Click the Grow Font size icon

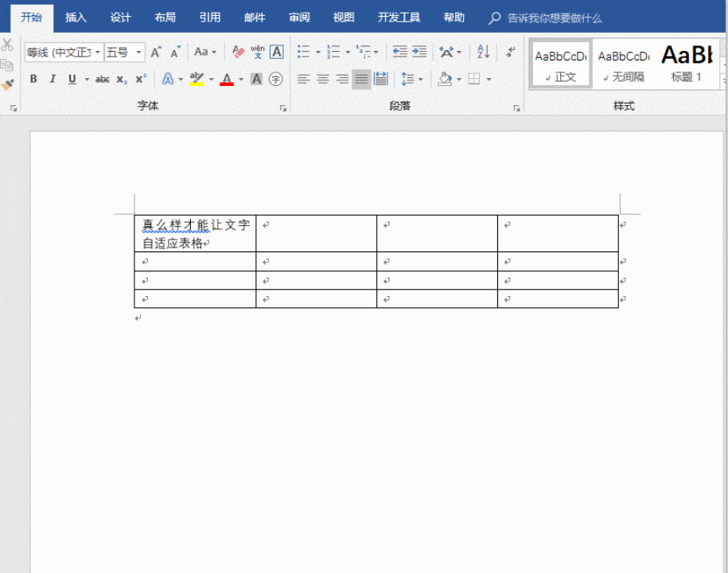[156, 52]
